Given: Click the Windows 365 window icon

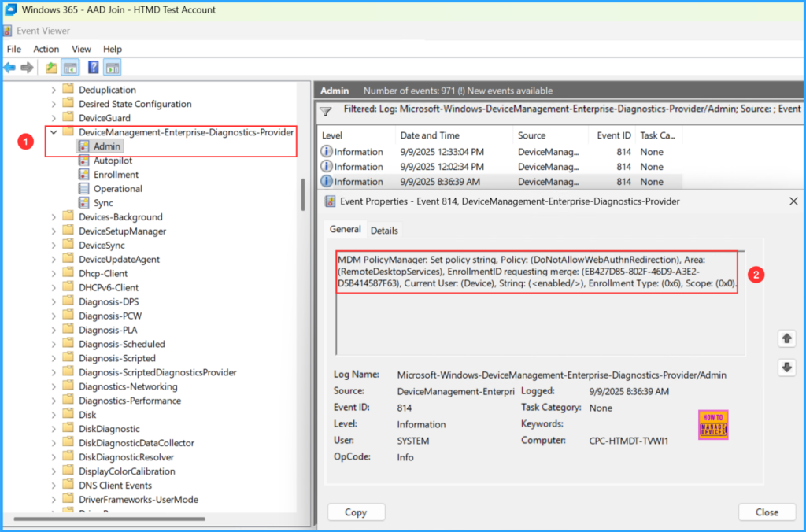Looking at the screenshot, I should click(10, 9).
